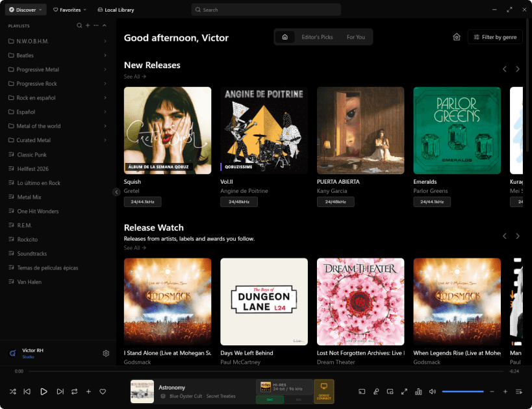The width and height of the screenshot is (532, 409).
Task: Expand player to full screen view
Action: (404, 391)
